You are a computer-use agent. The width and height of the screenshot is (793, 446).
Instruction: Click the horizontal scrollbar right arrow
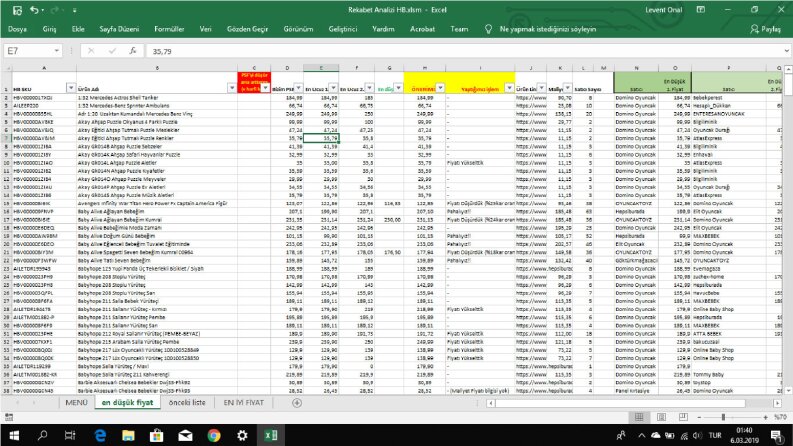[777, 403]
